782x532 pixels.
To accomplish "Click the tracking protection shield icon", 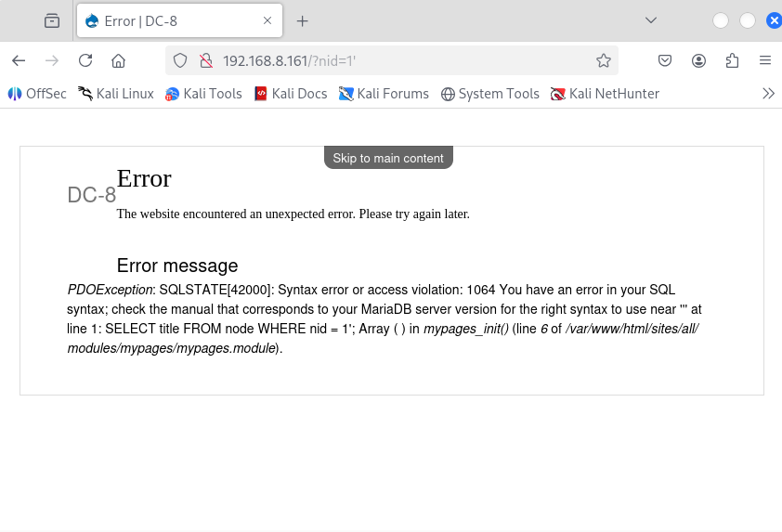I will click(x=181, y=60).
